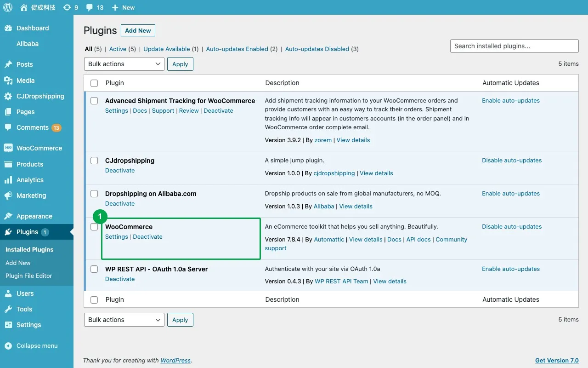This screenshot has width=588, height=368.
Task: Open View details for Dropshipping on Alibaba.com
Action: coord(356,206)
